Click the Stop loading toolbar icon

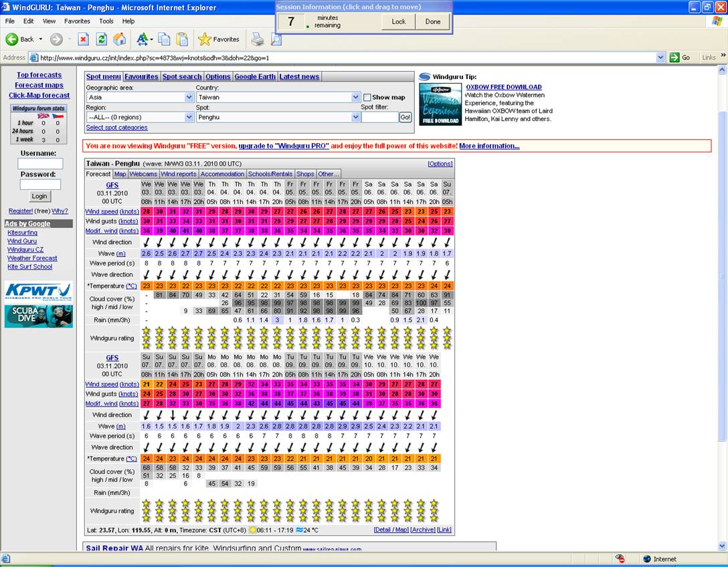click(84, 39)
